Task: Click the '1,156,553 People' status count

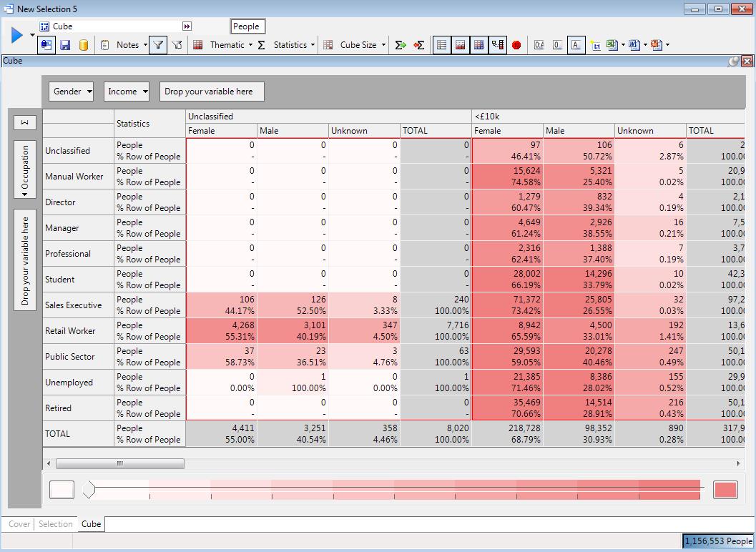Action: [718, 541]
